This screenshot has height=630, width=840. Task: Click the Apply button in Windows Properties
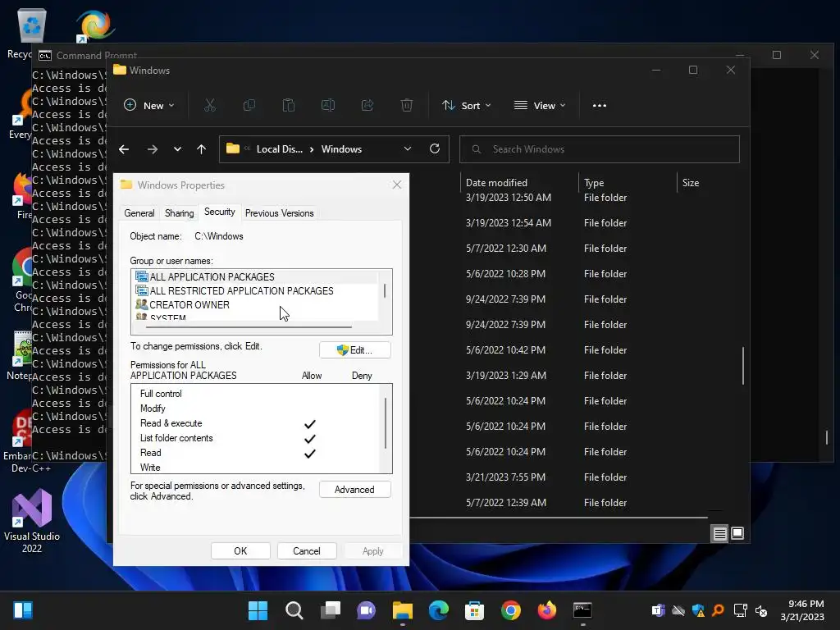coord(373,551)
